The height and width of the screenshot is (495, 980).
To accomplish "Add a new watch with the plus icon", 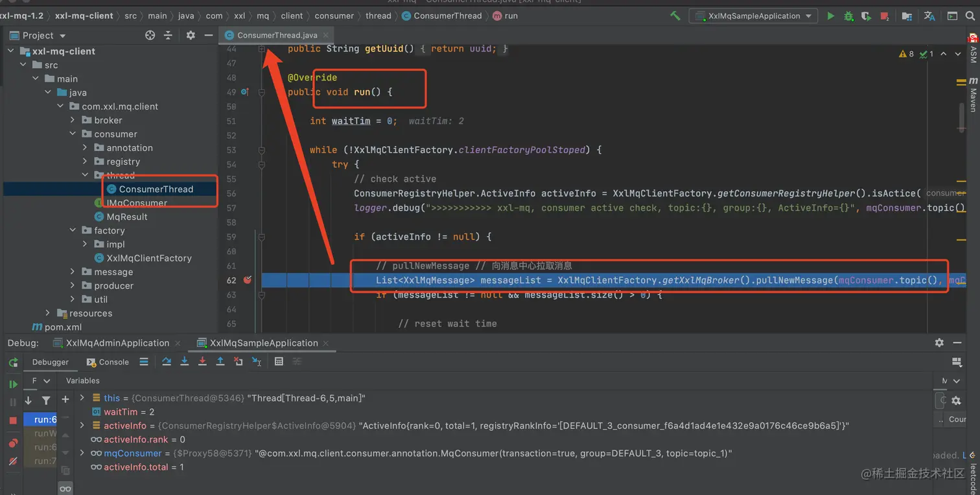I will (x=65, y=399).
